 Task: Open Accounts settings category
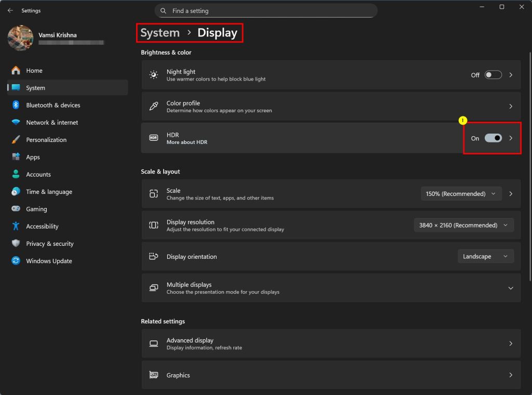click(x=68, y=174)
